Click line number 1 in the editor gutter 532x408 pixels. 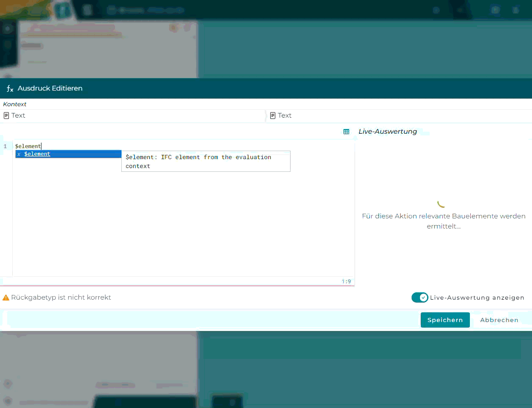pyautogui.click(x=5, y=146)
